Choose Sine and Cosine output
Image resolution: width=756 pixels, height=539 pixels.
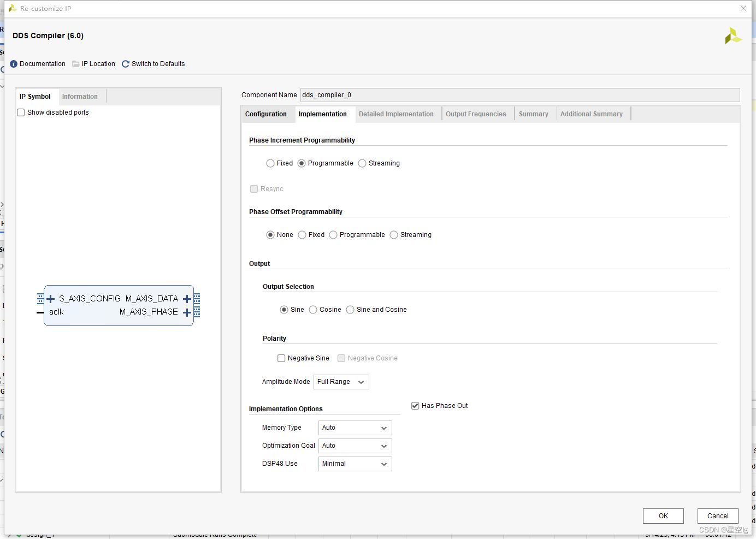click(x=350, y=310)
